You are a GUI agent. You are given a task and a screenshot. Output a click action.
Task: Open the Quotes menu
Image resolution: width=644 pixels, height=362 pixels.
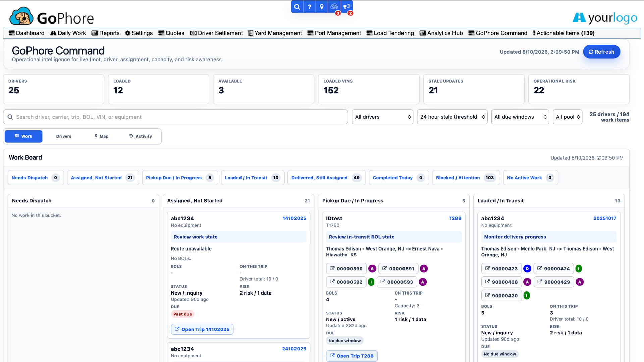tap(171, 33)
